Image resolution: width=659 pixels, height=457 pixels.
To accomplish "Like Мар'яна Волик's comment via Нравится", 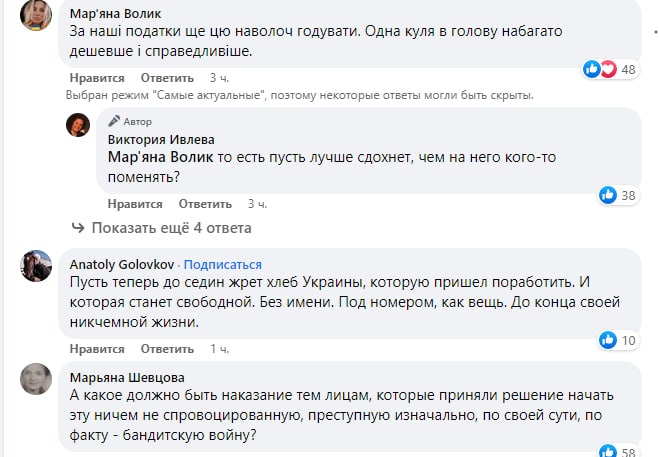I will 97,77.
